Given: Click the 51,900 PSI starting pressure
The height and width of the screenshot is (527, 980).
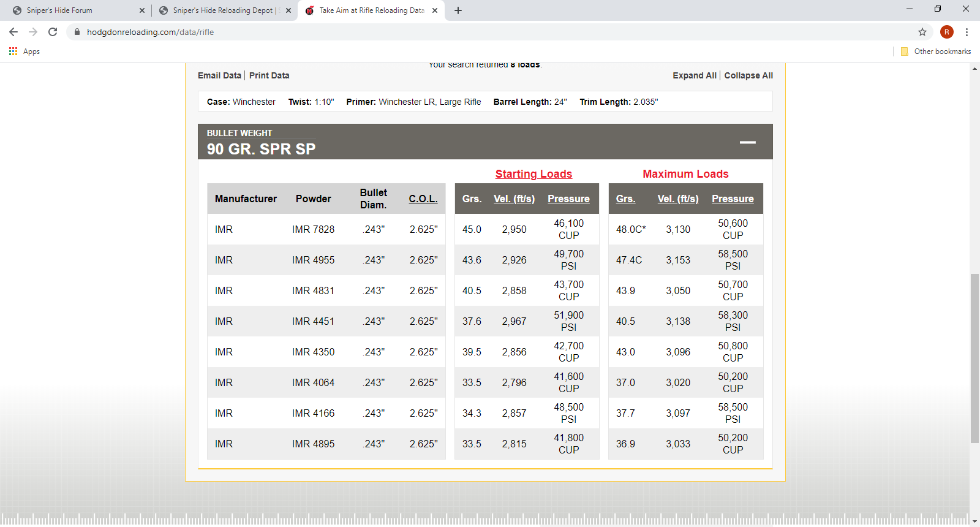Looking at the screenshot, I should pos(568,321).
